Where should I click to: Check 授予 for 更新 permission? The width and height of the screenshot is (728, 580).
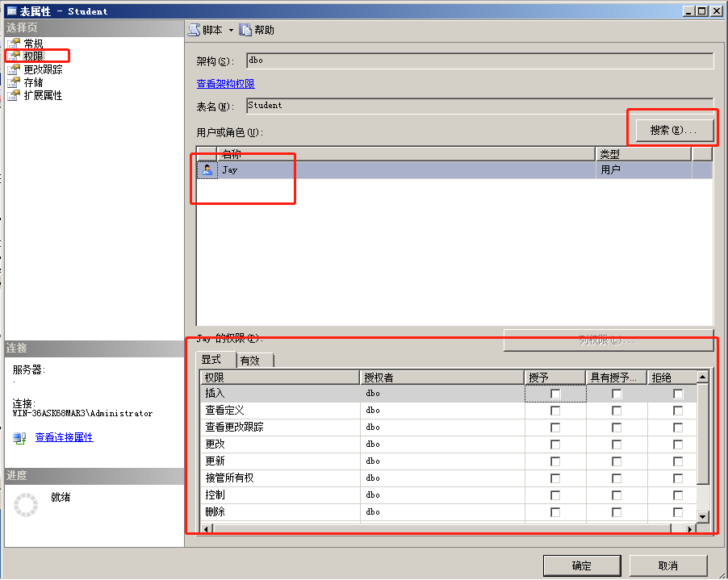555,461
